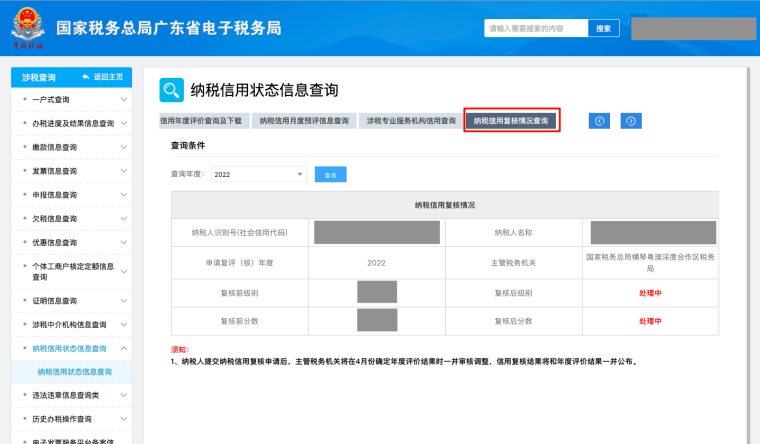Click the 复核前级别 label cell
Viewport: 760px width, 444px height.
tap(239, 293)
